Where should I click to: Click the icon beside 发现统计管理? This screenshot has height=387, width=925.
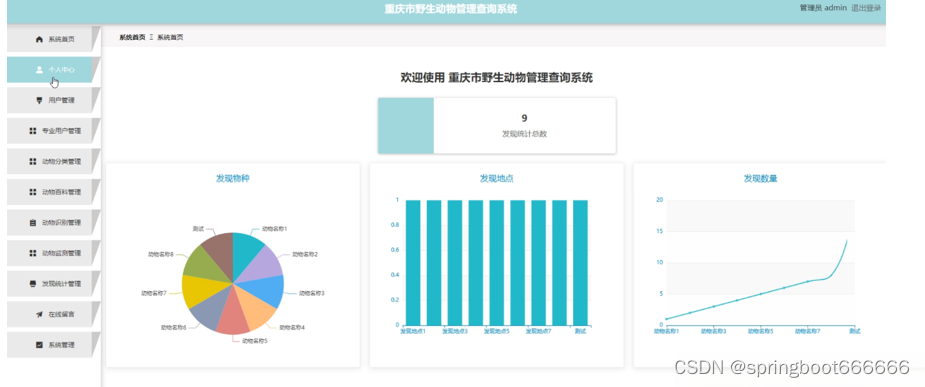(x=33, y=284)
